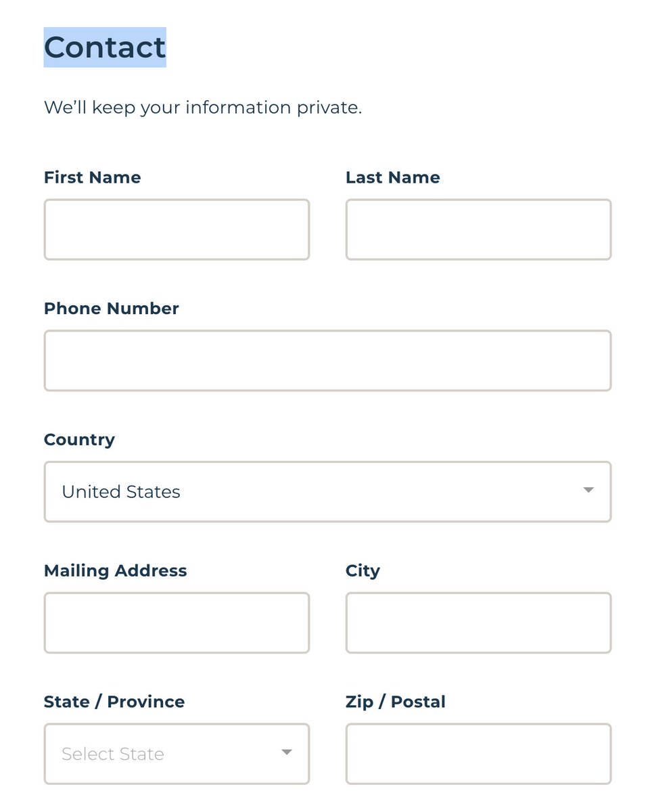Select the Phone Number input field
650x812 pixels.
(x=327, y=361)
